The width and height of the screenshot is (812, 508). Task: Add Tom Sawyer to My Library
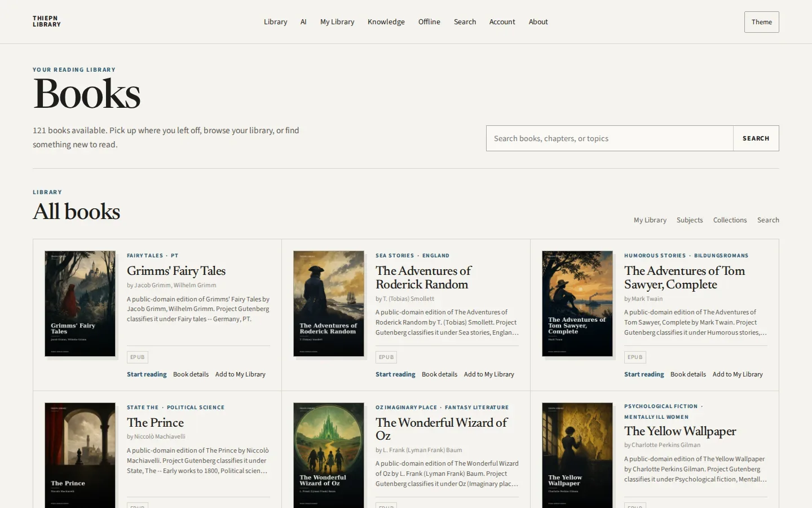(x=738, y=374)
